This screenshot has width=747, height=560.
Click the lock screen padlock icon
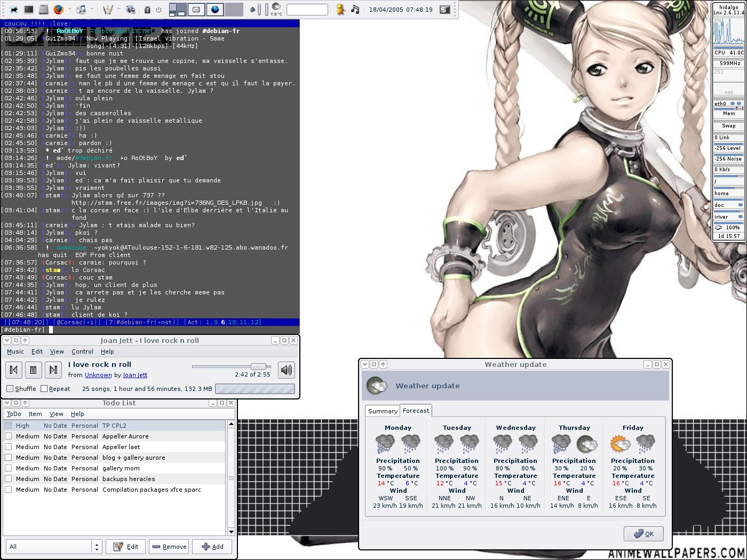coord(147,10)
